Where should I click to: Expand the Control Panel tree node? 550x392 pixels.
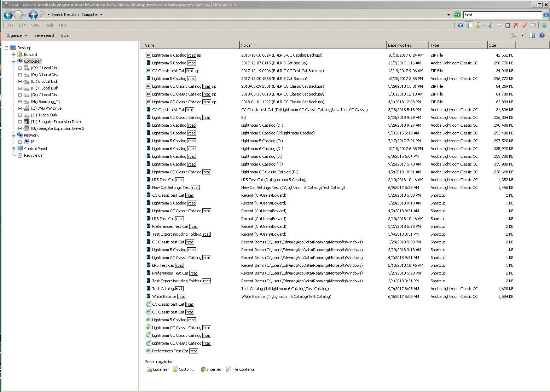(x=13, y=149)
